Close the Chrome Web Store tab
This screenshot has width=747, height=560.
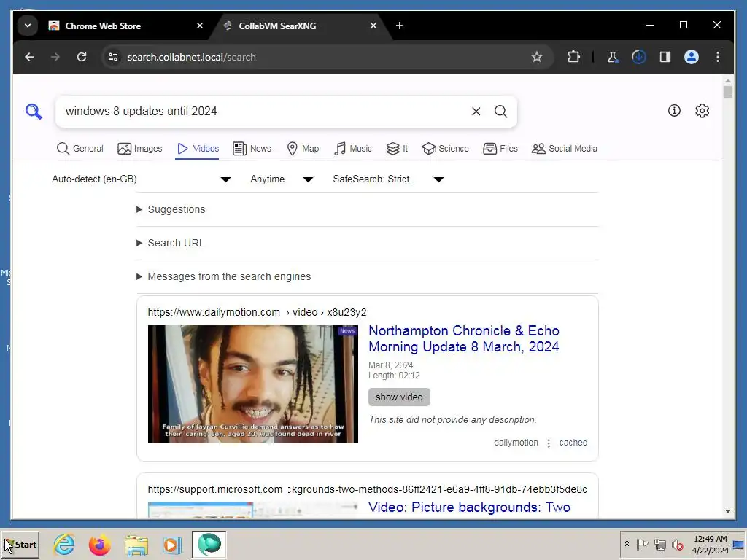pos(200,26)
